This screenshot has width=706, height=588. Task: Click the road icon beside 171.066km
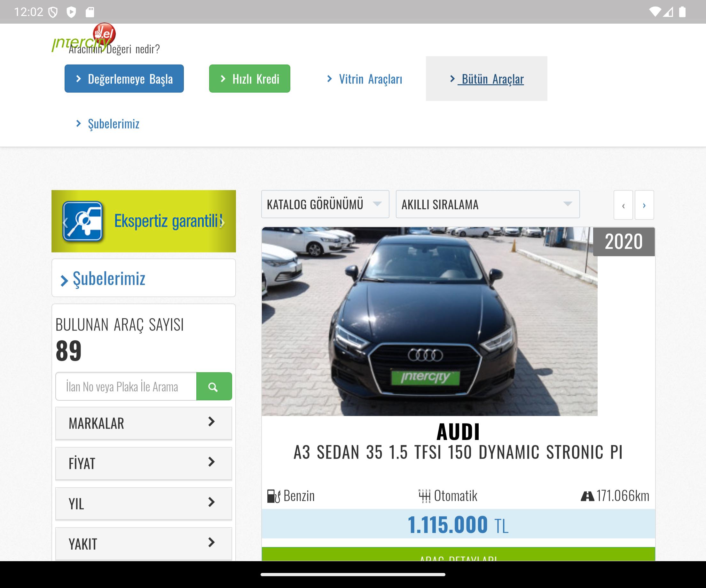pyautogui.click(x=587, y=496)
